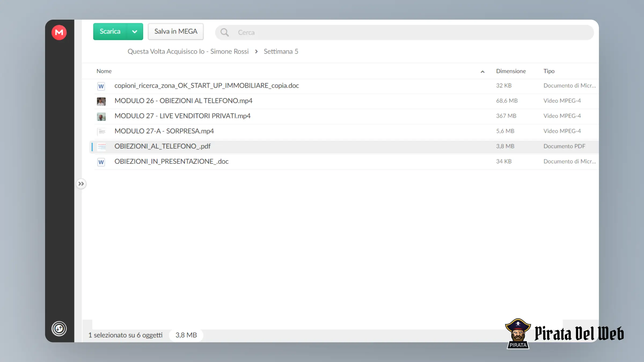
Task: Open the transfers icon in sidebar bottom
Action: 59,328
